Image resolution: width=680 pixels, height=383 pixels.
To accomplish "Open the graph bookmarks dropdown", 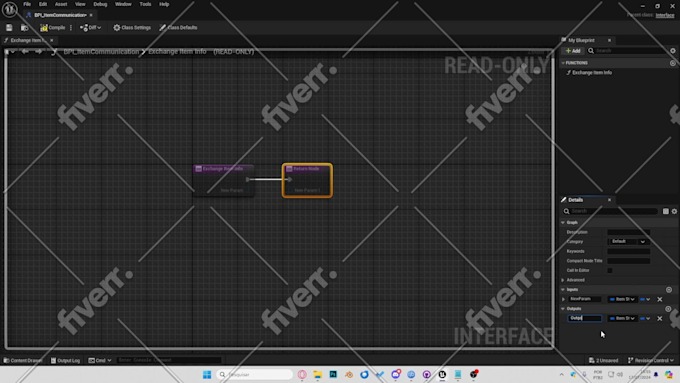I will [10, 52].
